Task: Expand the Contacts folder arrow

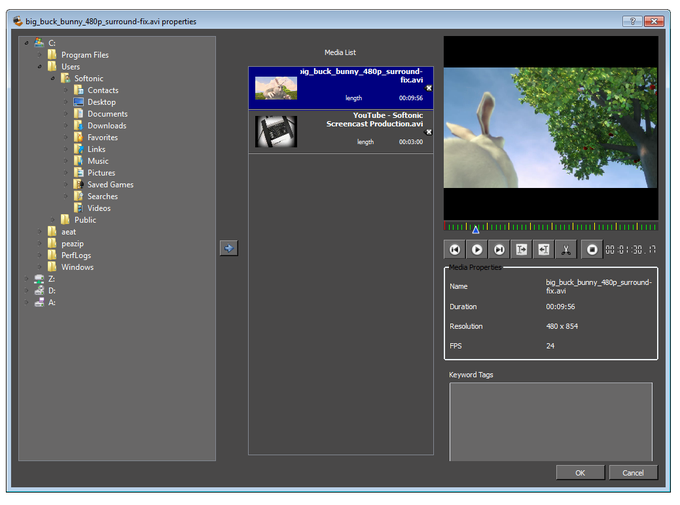Action: (66, 90)
